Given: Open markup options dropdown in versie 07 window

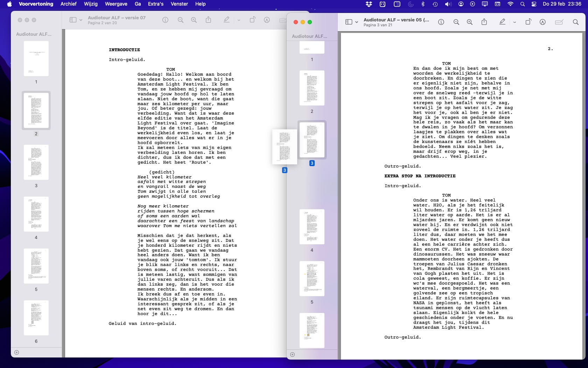Looking at the screenshot, I should pyautogui.click(x=239, y=20).
